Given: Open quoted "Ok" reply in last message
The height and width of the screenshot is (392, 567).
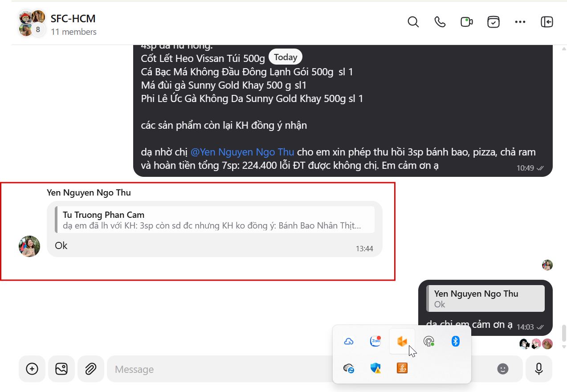Looking at the screenshot, I should click(485, 298).
